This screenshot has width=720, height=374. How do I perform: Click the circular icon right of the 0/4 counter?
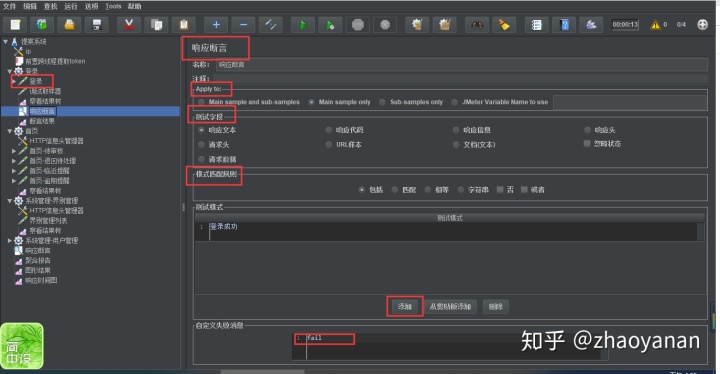[x=703, y=24]
